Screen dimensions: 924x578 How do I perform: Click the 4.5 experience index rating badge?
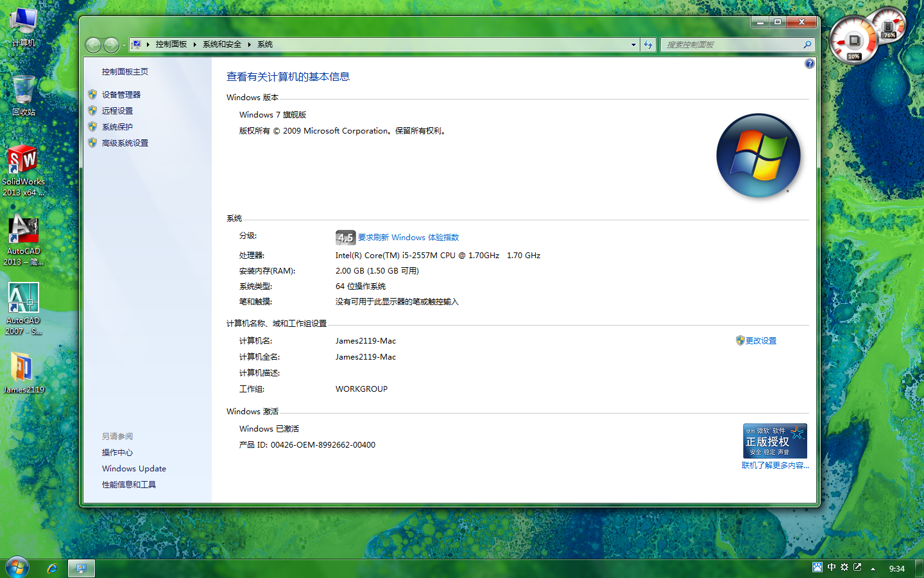point(345,238)
